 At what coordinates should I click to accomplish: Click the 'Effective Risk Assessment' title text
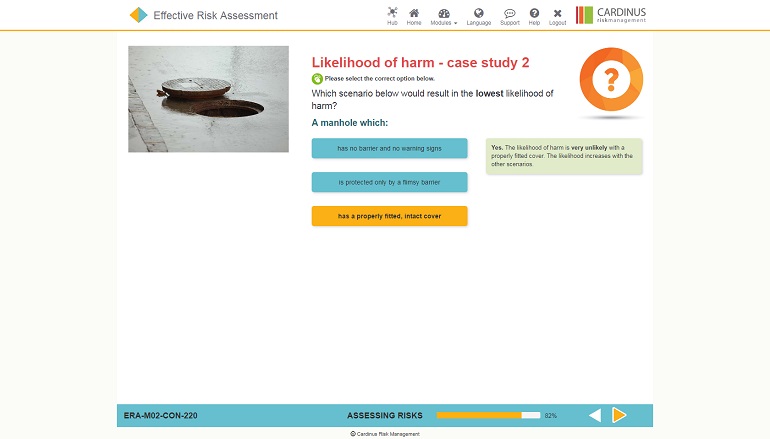point(216,16)
